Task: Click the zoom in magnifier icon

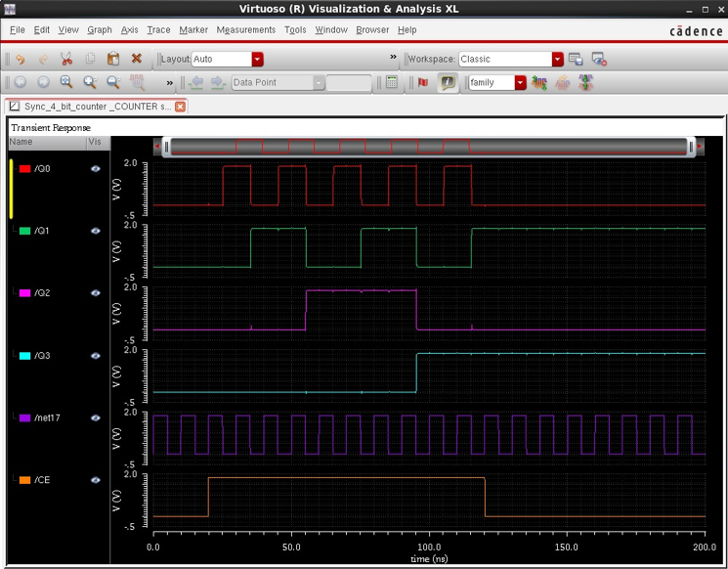Action: (x=90, y=82)
